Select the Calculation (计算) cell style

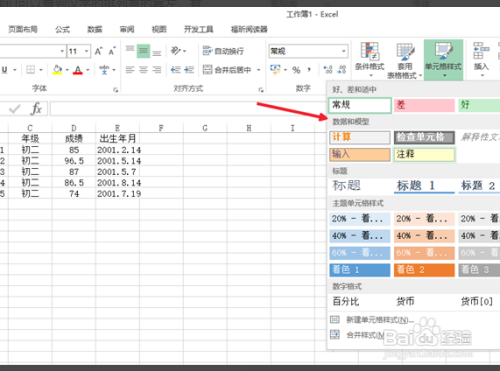(x=360, y=137)
